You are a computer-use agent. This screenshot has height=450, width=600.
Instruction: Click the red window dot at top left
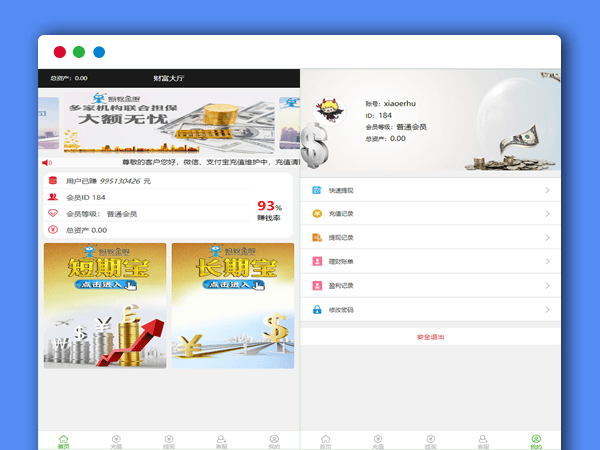pos(60,52)
